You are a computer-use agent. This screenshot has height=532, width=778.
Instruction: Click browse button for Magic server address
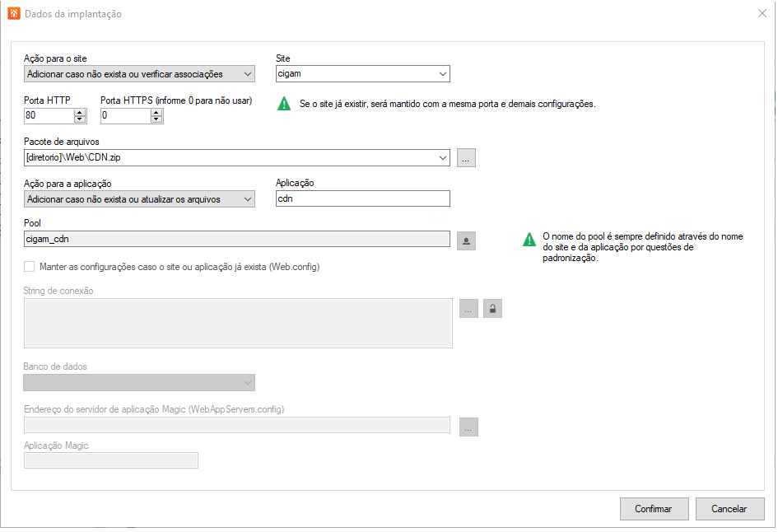[x=468, y=427]
